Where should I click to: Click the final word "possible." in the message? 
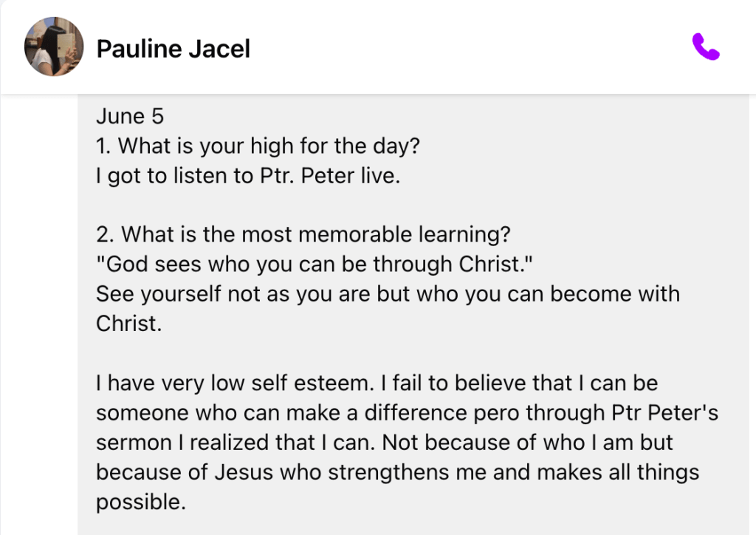140,502
